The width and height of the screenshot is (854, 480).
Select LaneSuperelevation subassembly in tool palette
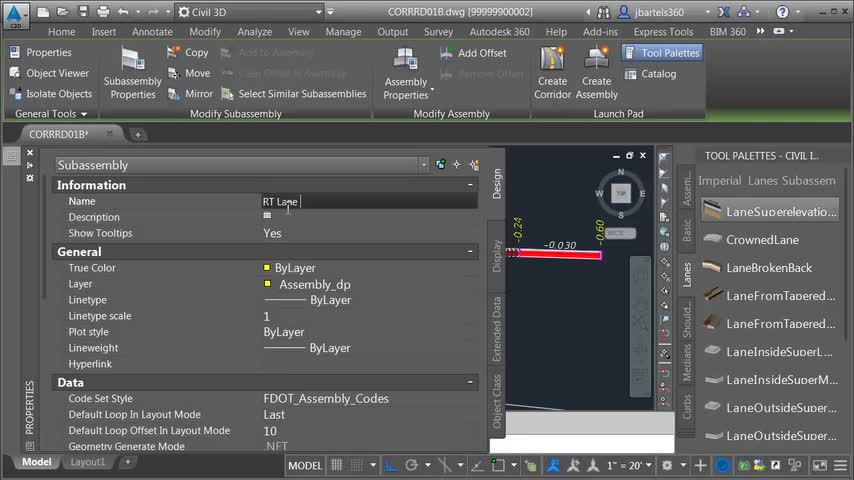(x=770, y=211)
